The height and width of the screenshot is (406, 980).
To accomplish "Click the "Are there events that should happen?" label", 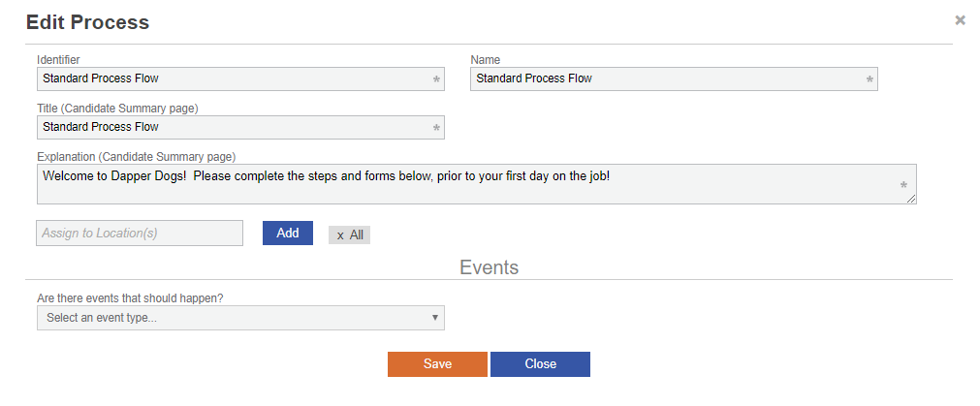I will [x=130, y=297].
